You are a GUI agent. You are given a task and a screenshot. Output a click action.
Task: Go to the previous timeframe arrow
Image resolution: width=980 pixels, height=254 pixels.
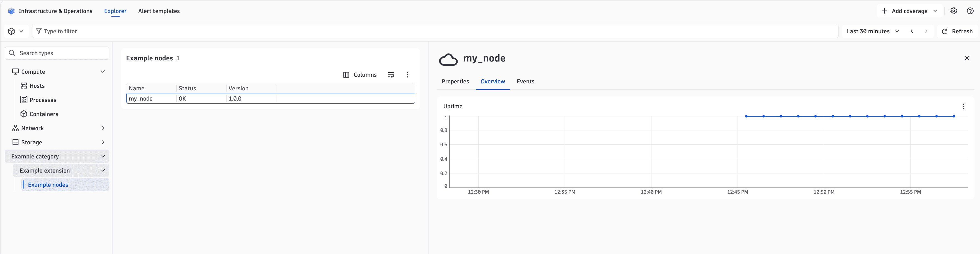click(x=912, y=31)
